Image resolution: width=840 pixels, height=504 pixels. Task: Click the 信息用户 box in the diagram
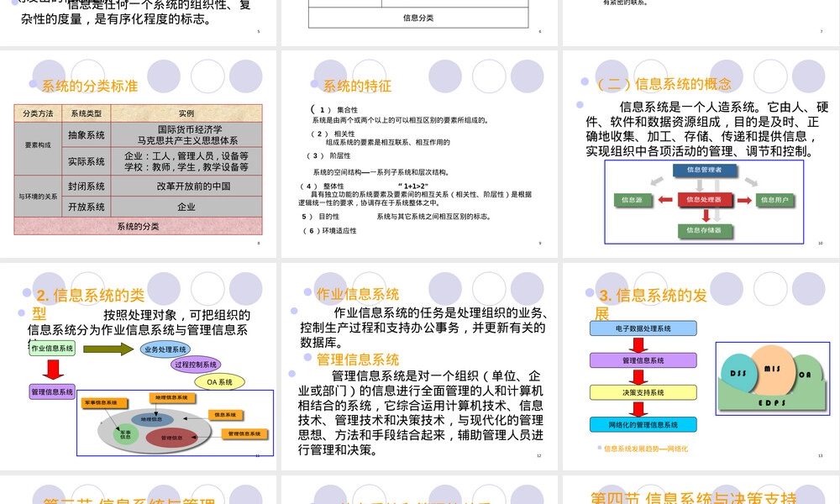pos(774,200)
